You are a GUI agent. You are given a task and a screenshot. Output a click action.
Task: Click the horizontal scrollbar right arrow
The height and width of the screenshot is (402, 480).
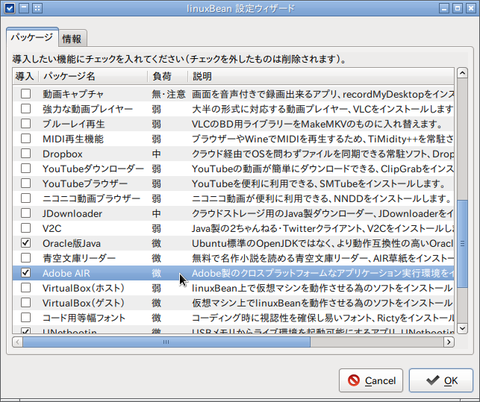tap(449, 342)
